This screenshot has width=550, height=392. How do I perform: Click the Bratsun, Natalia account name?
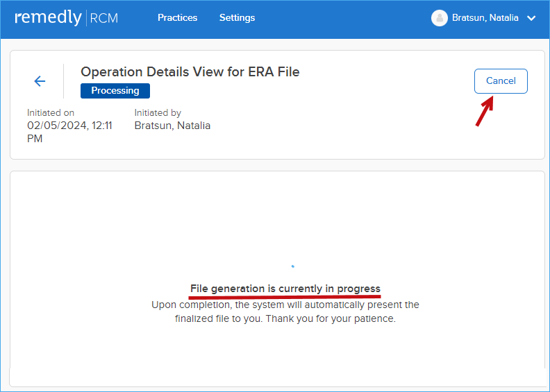(485, 18)
